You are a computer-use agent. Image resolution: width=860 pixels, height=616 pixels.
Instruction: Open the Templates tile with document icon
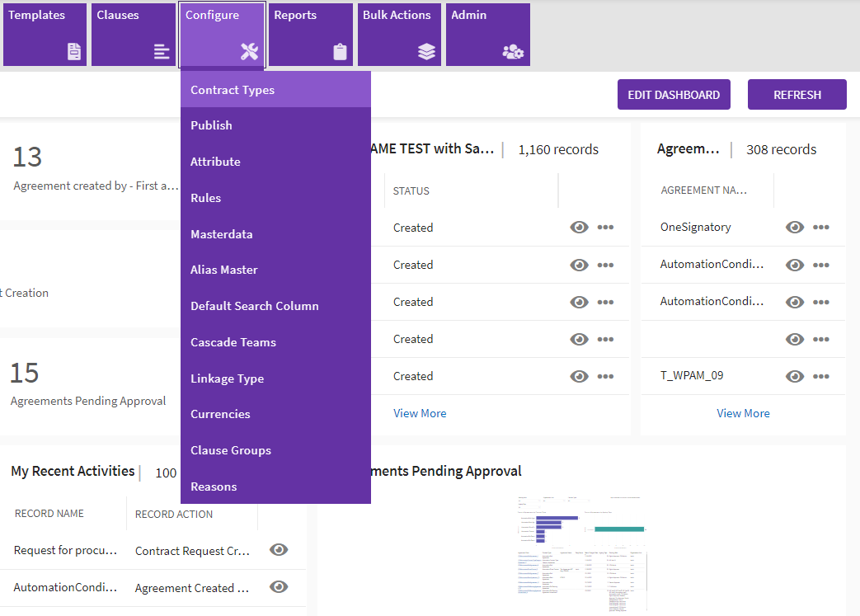45,35
